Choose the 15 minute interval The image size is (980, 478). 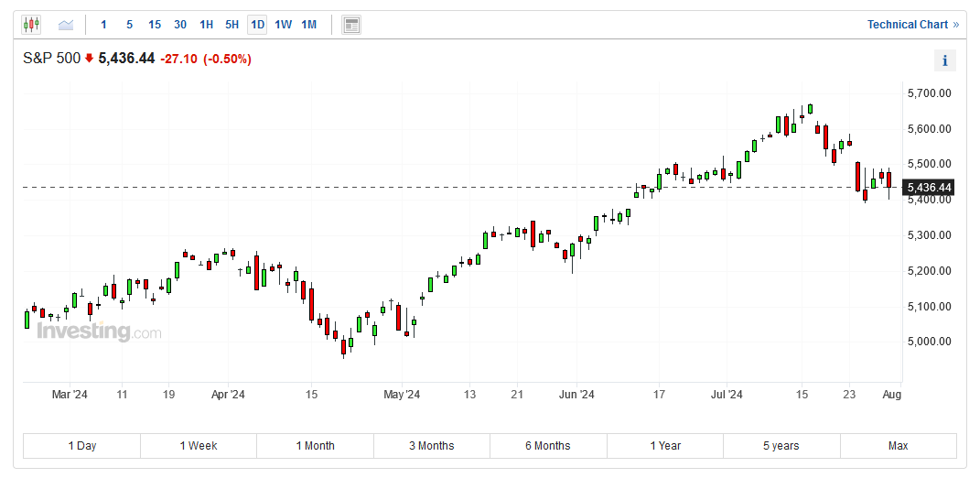(154, 25)
